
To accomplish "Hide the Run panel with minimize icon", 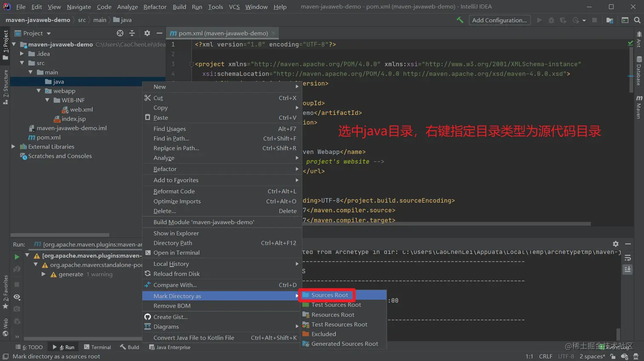I will (628, 244).
